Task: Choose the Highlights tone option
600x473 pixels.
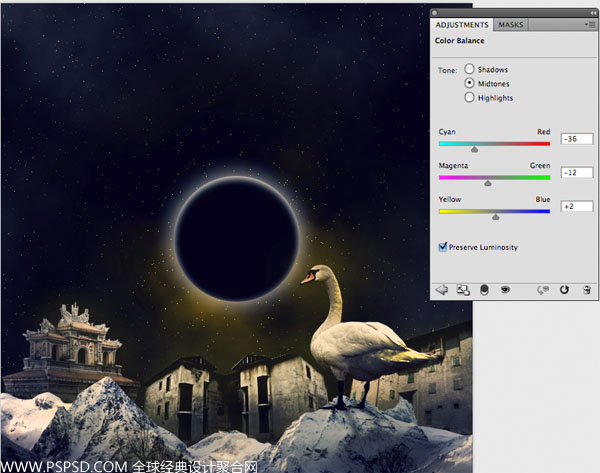Action: tap(469, 97)
